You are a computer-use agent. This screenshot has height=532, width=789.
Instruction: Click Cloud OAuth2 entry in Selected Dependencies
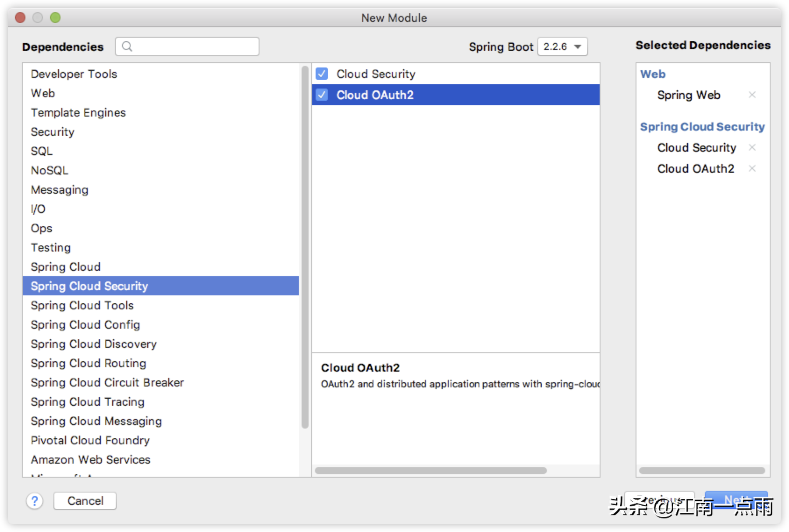[696, 169]
